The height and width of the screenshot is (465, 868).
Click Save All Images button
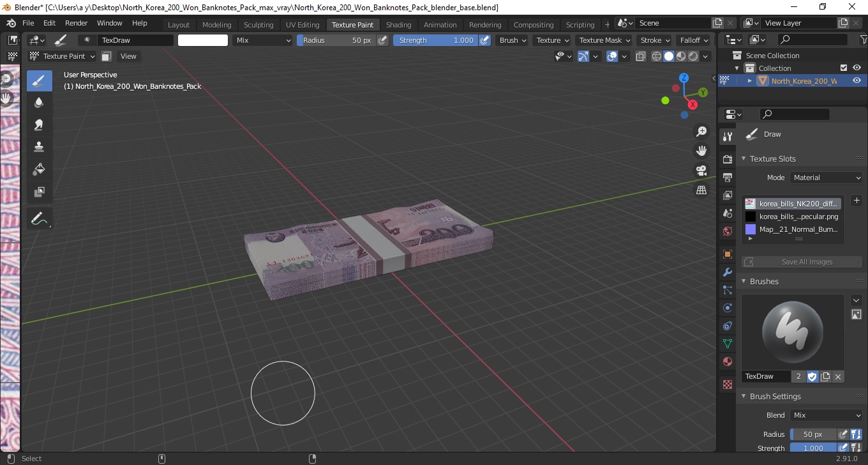click(802, 262)
